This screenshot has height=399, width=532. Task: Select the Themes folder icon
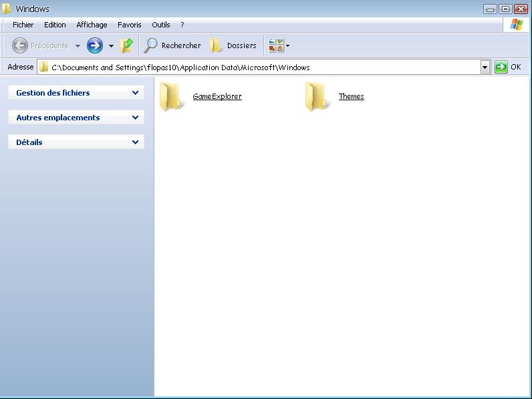(318, 96)
